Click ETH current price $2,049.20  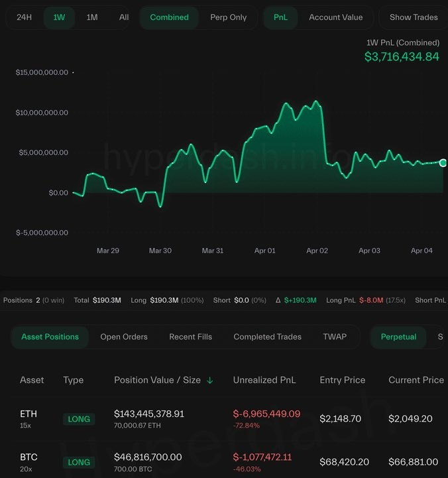point(410,418)
